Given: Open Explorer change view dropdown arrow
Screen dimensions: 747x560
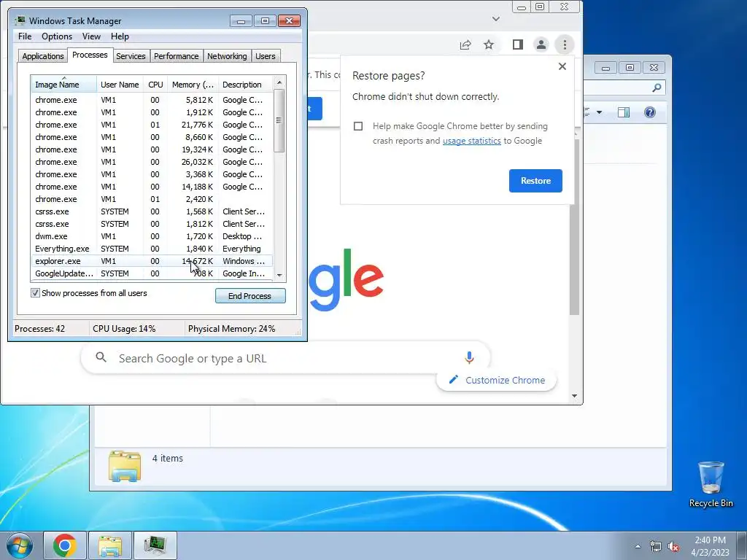Looking at the screenshot, I should click(600, 112).
